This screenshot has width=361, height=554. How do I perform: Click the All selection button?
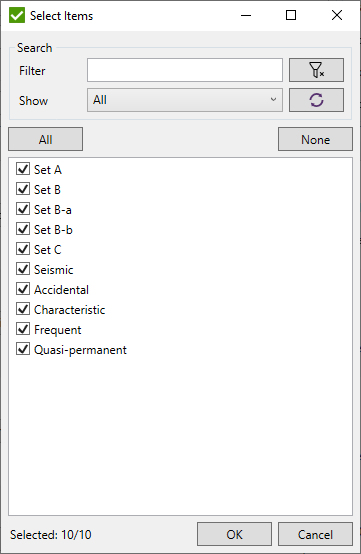[x=46, y=139]
